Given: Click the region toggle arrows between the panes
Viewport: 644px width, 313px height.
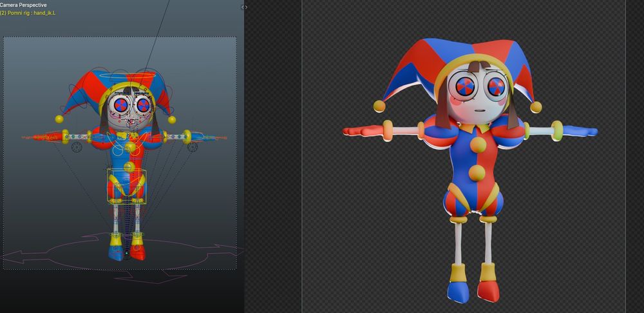Looking at the screenshot, I should pyautogui.click(x=244, y=7).
